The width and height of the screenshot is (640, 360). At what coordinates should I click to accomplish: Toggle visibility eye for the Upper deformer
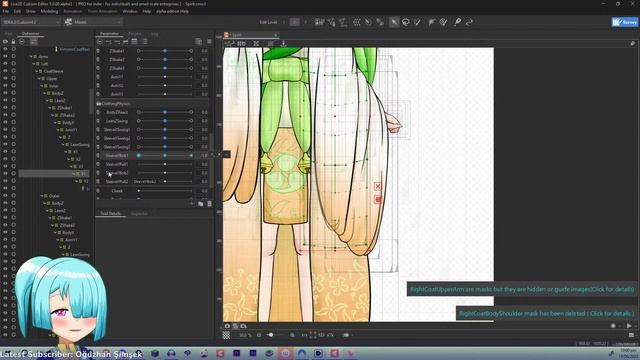tap(5, 78)
